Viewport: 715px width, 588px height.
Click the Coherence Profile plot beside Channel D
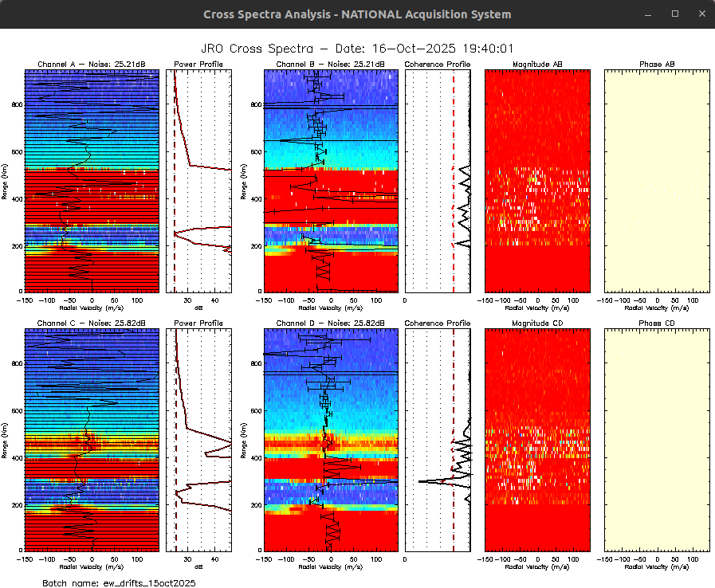438,440
